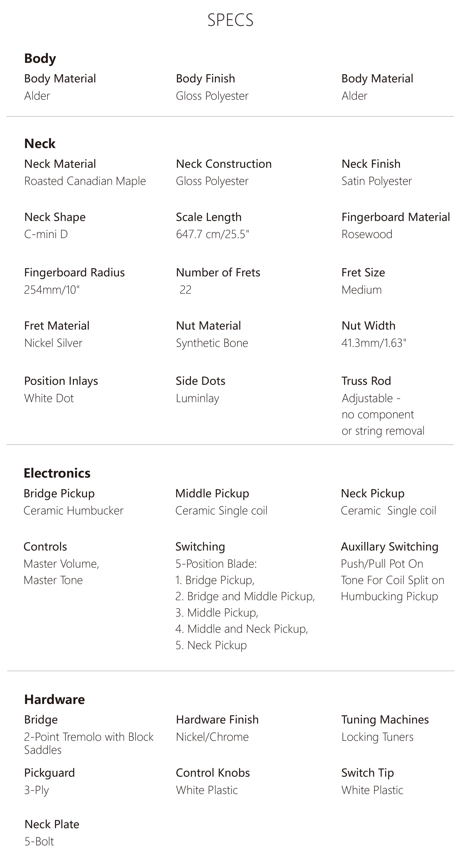Select the Truss Rod label
This screenshot has width=461, height=868.
coord(366,381)
